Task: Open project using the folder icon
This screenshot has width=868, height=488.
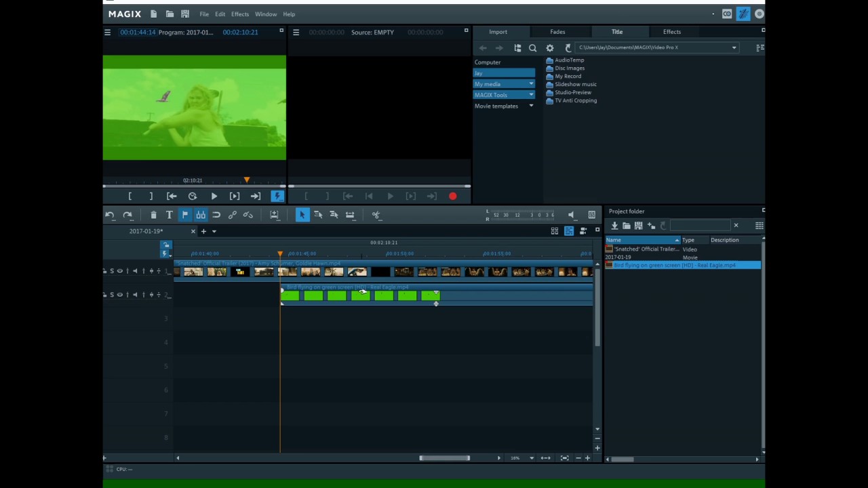Action: coord(170,14)
